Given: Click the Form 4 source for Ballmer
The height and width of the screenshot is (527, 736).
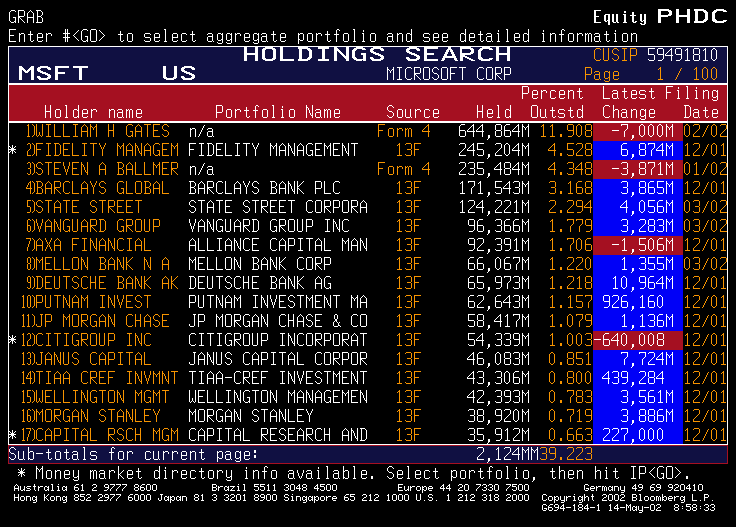Looking at the screenshot, I should (404, 169).
